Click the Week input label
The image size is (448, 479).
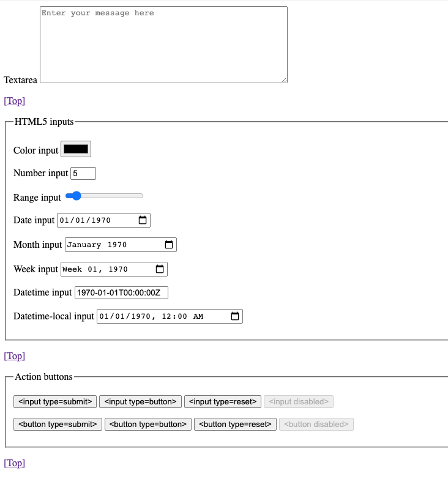pyautogui.click(x=35, y=269)
